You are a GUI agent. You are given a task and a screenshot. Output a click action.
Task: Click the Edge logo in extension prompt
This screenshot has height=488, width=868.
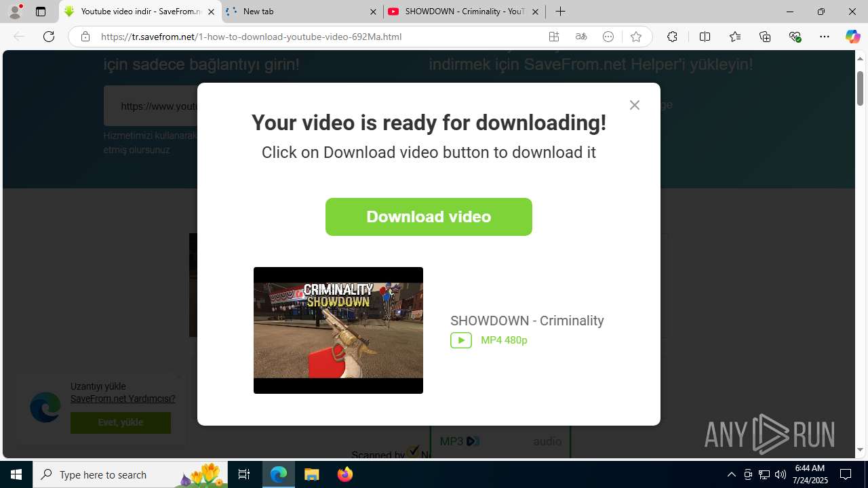[x=45, y=407]
